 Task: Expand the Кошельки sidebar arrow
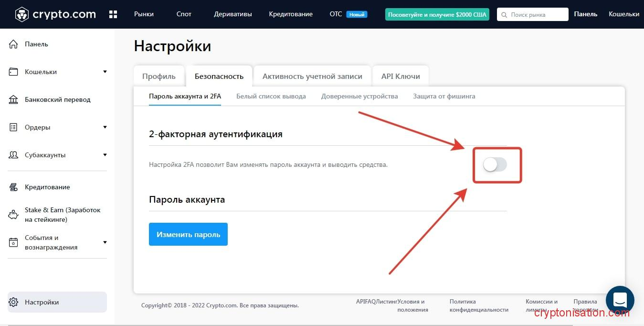[x=105, y=72]
